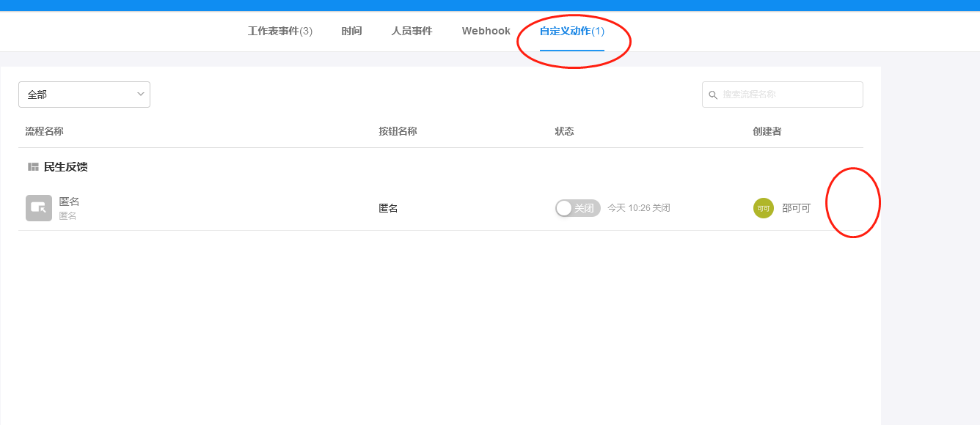Collapse the 民生反馈 group header

click(x=66, y=166)
